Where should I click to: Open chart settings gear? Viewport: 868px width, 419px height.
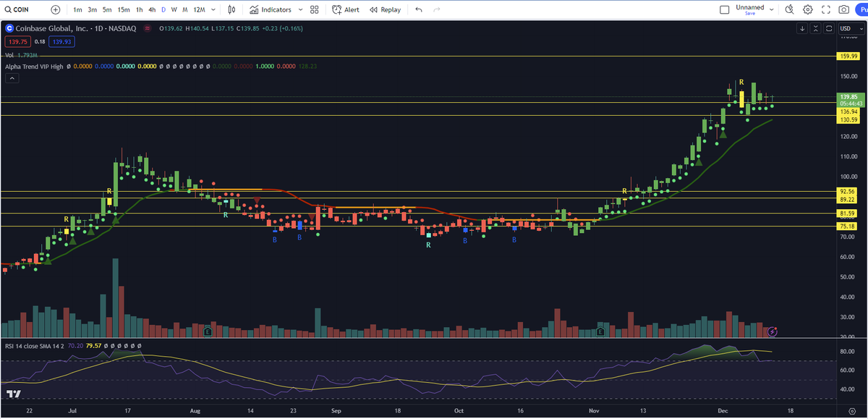pos(808,10)
